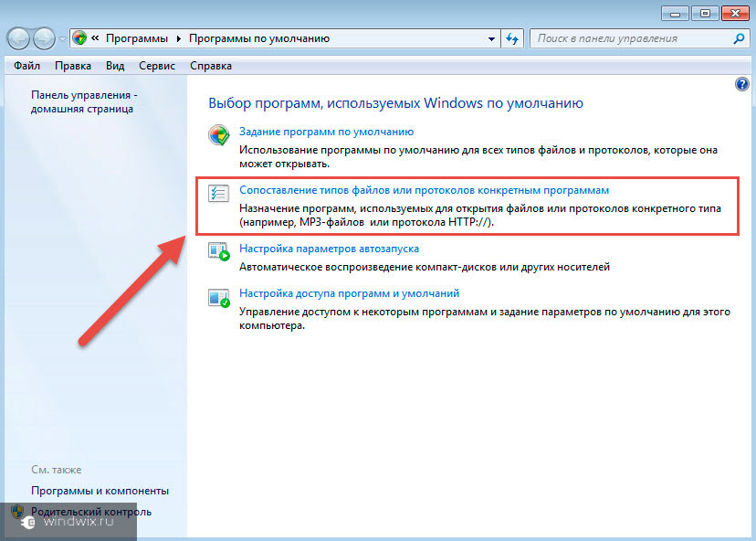
Task: Expand the arrow after Программы breadcrumb
Action: pyautogui.click(x=178, y=38)
